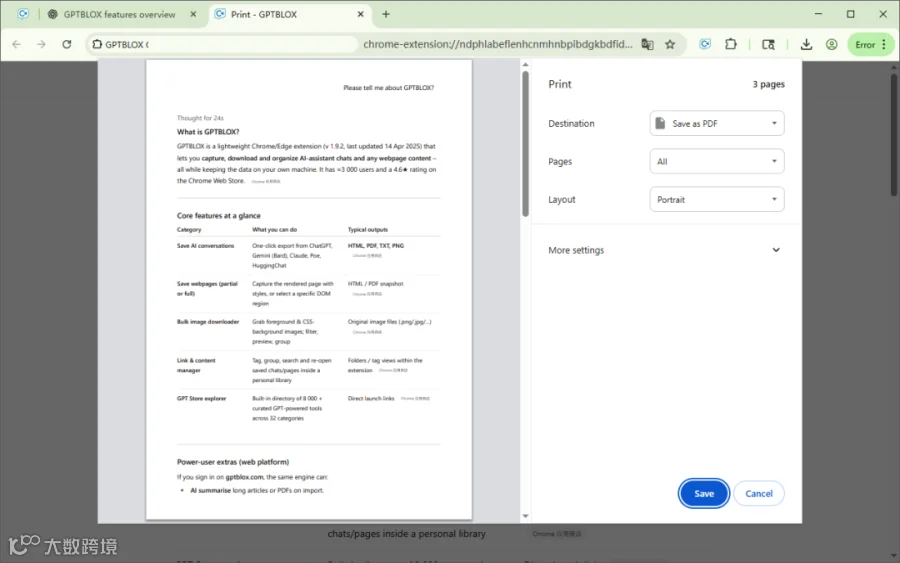This screenshot has height=563, width=900.
Task: Click 'Core features at a glance' heading
Action: [219, 216]
